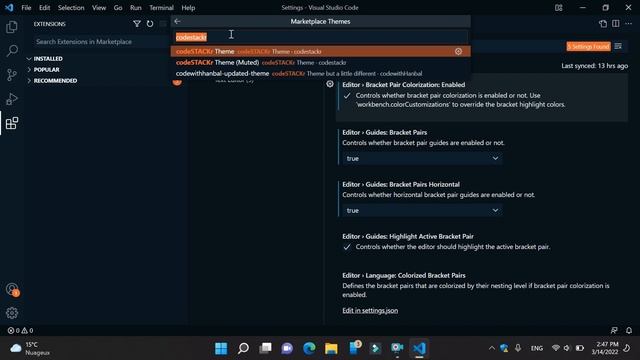Open the Go menu

[118, 8]
